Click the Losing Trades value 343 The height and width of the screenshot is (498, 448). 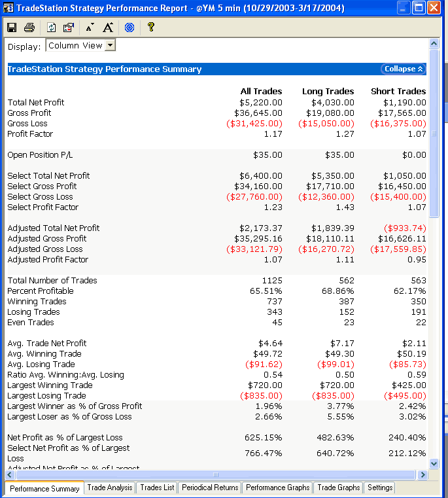[x=275, y=312]
